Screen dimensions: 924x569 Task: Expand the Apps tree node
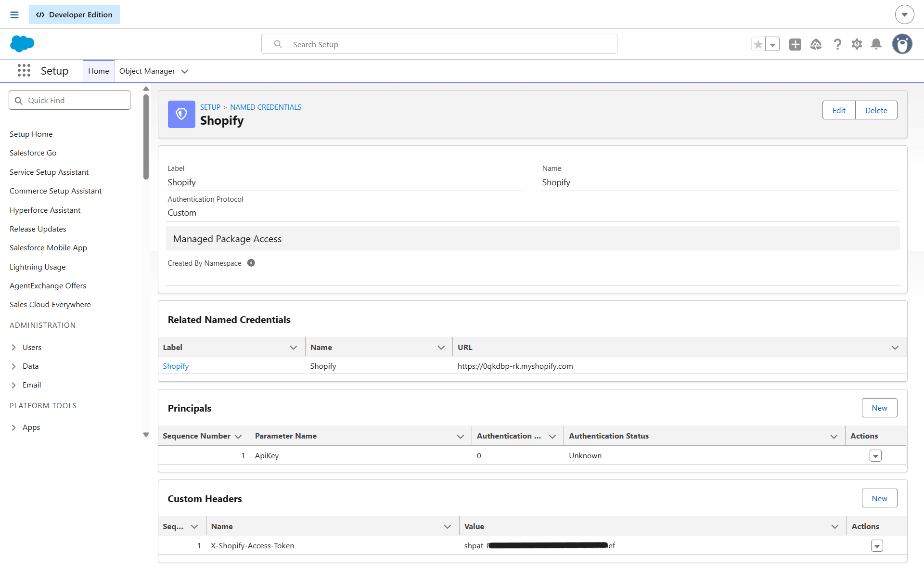13,427
